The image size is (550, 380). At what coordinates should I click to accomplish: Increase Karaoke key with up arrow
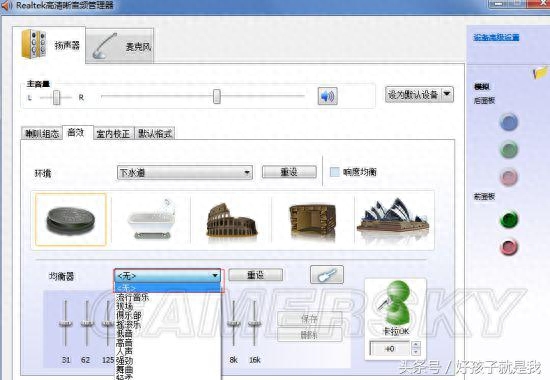point(416,345)
